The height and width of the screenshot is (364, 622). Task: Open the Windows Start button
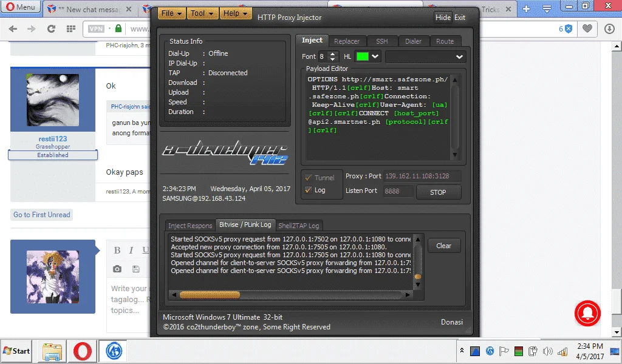tap(16, 351)
